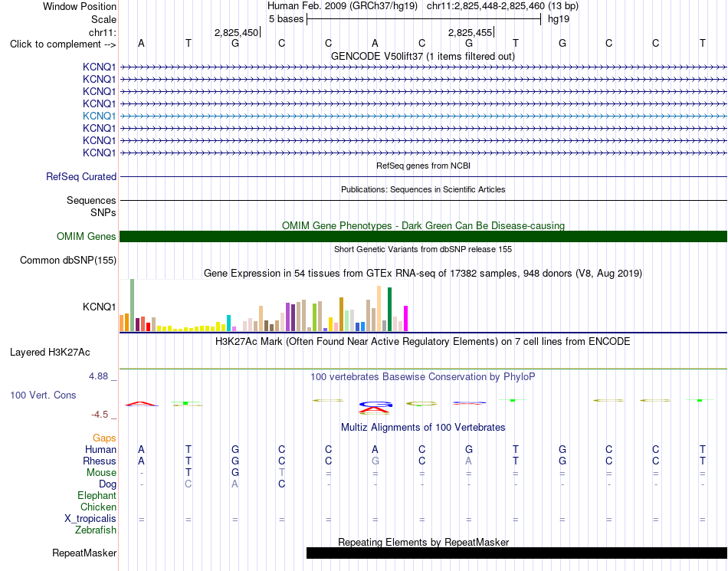Click the 'Dog' alignment row label

tap(107, 484)
